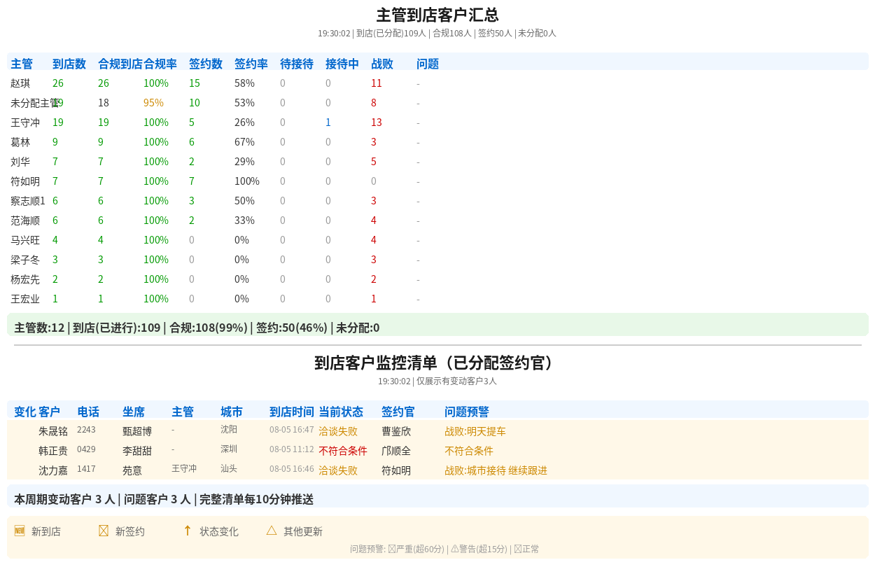The width and height of the screenshot is (875, 588).
Task: Click the up arrow icon beside 状态变化
Action: click(188, 531)
